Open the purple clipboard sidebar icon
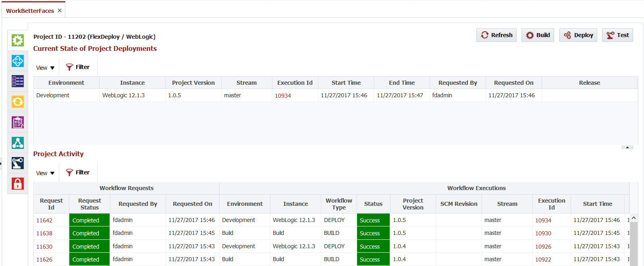 coord(18,122)
